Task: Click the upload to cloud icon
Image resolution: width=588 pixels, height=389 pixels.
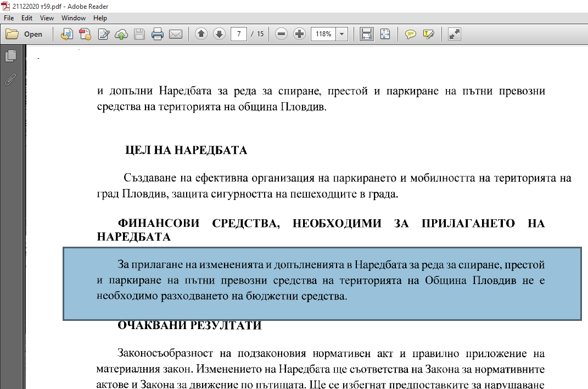Action: [x=121, y=34]
